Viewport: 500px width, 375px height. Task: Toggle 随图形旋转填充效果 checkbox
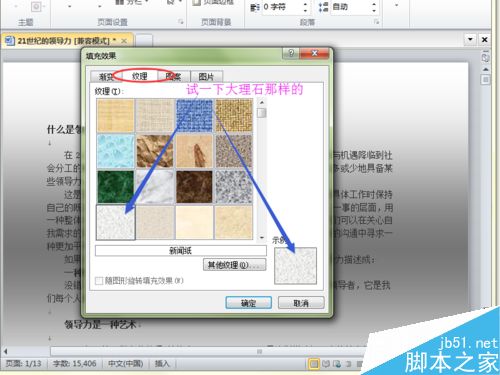coord(99,281)
